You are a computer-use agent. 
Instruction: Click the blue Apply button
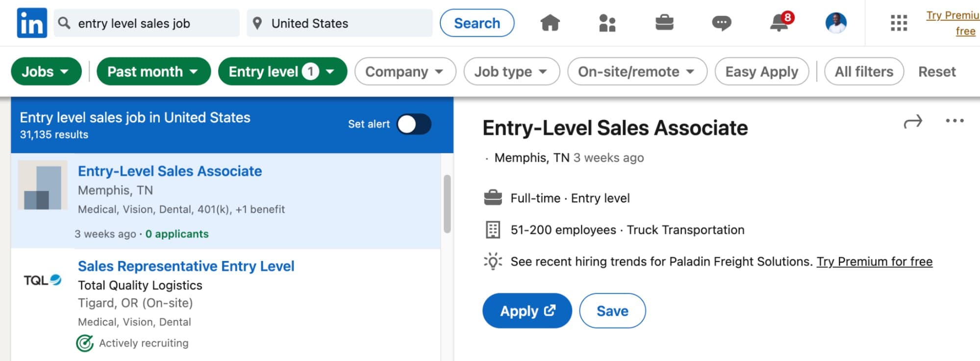click(x=527, y=311)
